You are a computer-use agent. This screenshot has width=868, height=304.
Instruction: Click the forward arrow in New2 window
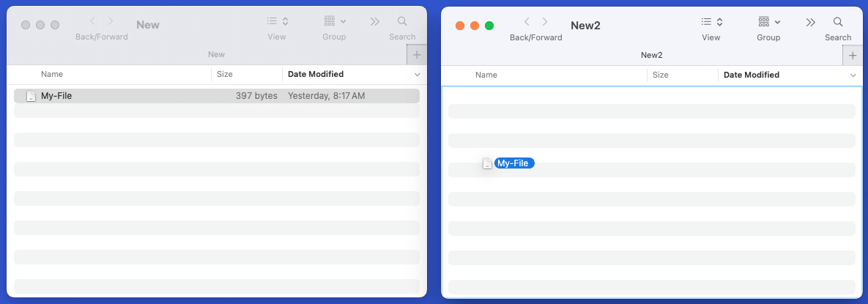pyautogui.click(x=545, y=22)
